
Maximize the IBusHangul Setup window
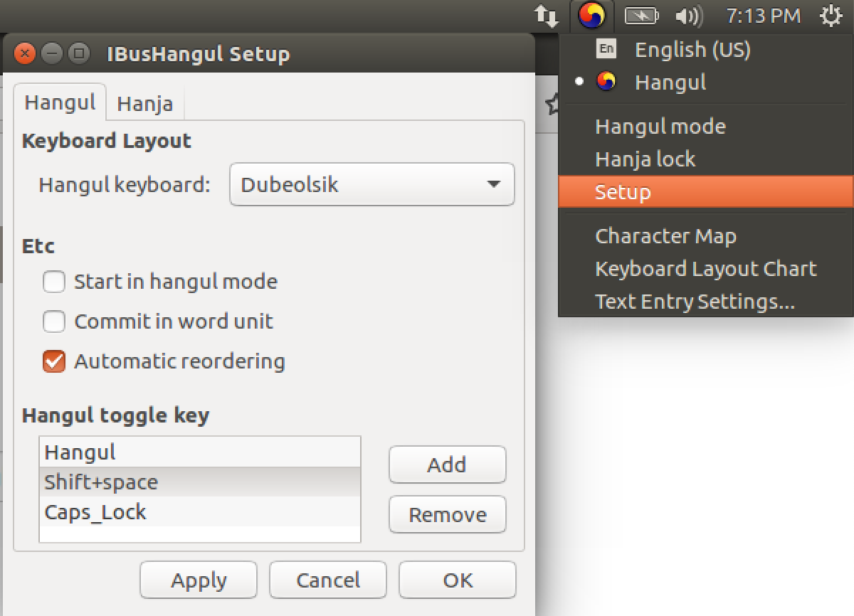pos(78,53)
